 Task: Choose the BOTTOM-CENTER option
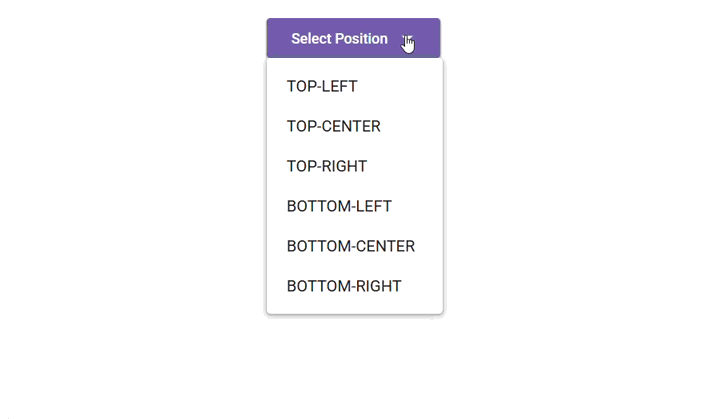(350, 247)
